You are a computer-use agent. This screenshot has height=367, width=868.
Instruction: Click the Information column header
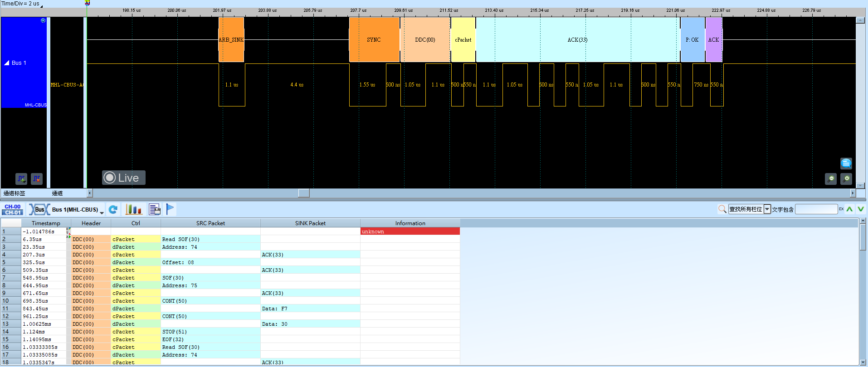coord(410,223)
